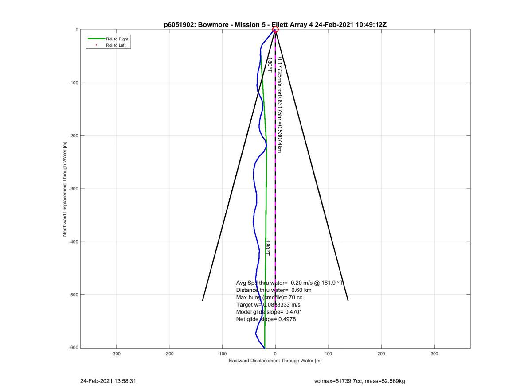Click the right black cone boundary line
The height and width of the screenshot is (392, 532).
[x=312, y=165]
